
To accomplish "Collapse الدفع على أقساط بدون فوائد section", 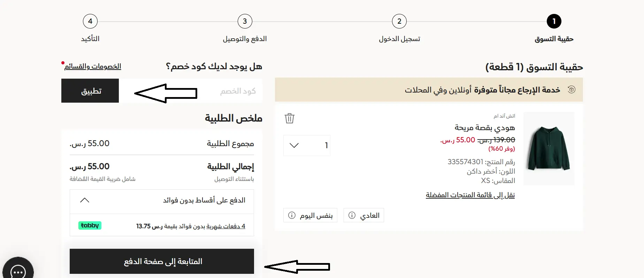I will [85, 200].
